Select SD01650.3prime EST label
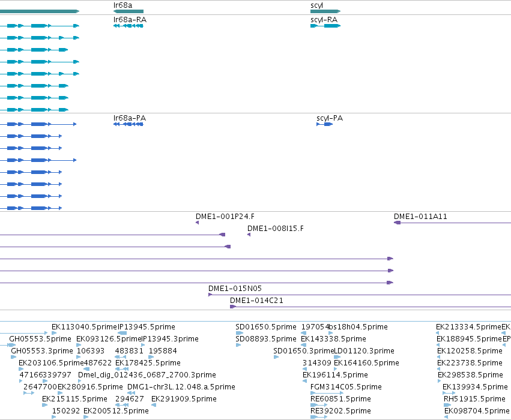Image resolution: width=511 pixels, height=420 pixels. click(304, 350)
